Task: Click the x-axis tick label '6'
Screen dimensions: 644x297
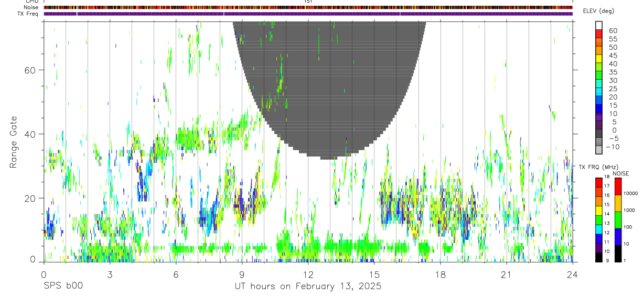Action: tap(176, 274)
